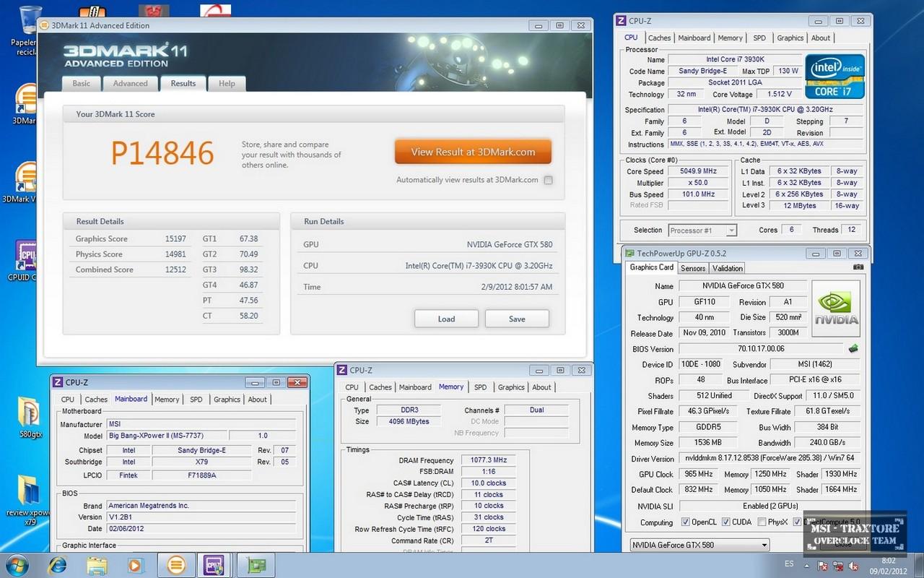Open Caches tab in CPU-Z processor window
The width and height of the screenshot is (924, 578).
659,38
